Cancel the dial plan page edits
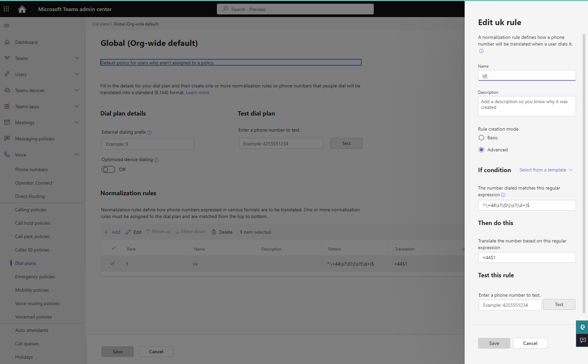Image resolution: width=588 pixels, height=364 pixels. tap(156, 352)
